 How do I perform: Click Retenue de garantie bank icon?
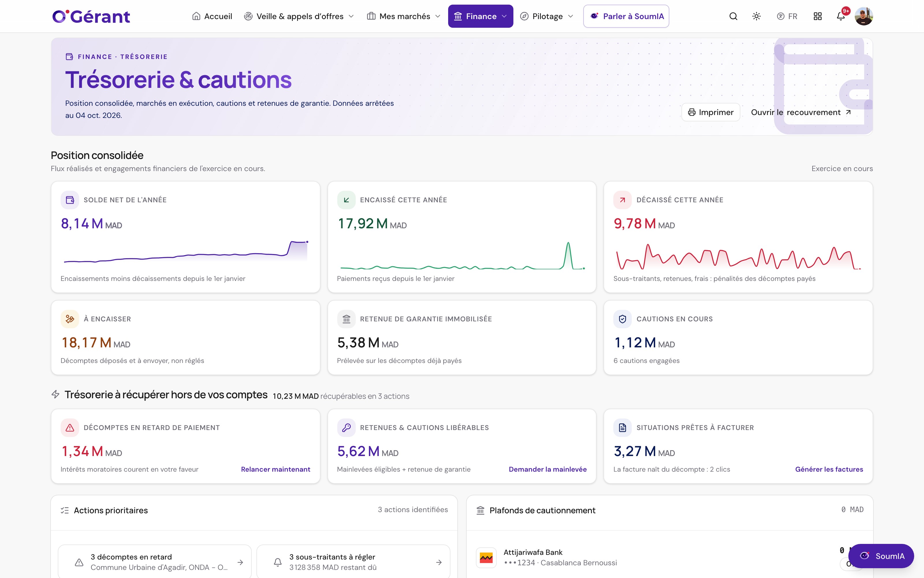click(346, 319)
